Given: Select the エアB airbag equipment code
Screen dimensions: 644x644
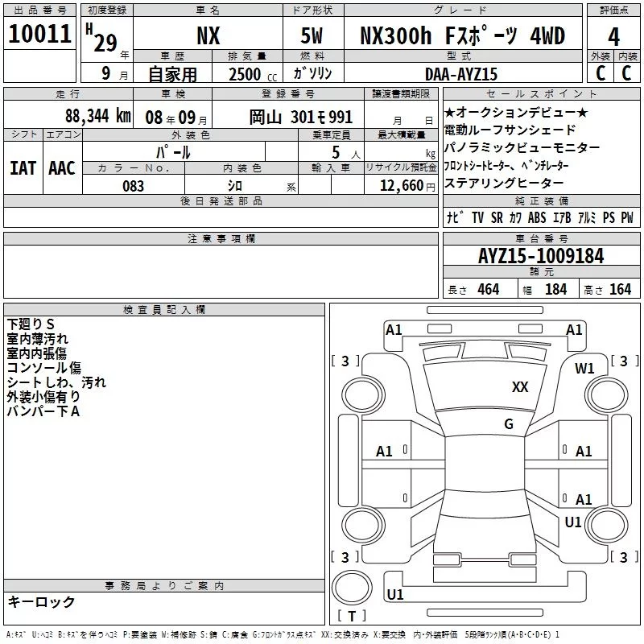Looking at the screenshot, I should pos(562,217).
